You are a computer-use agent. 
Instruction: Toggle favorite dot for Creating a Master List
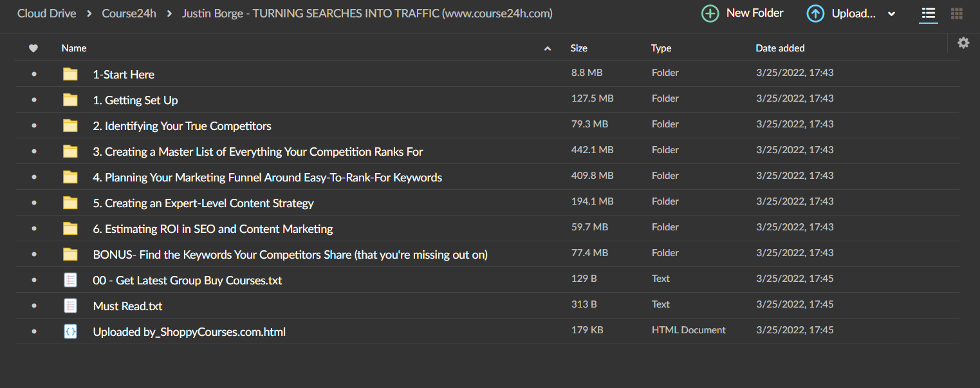click(x=33, y=151)
